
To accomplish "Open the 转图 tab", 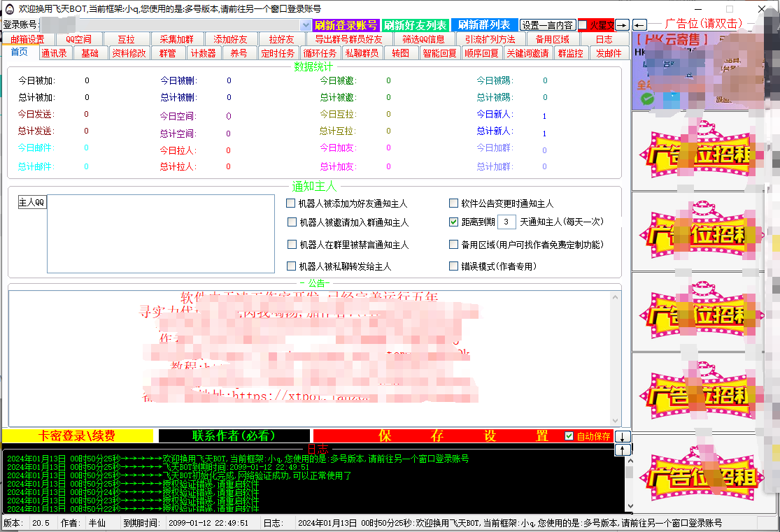I will [x=400, y=53].
